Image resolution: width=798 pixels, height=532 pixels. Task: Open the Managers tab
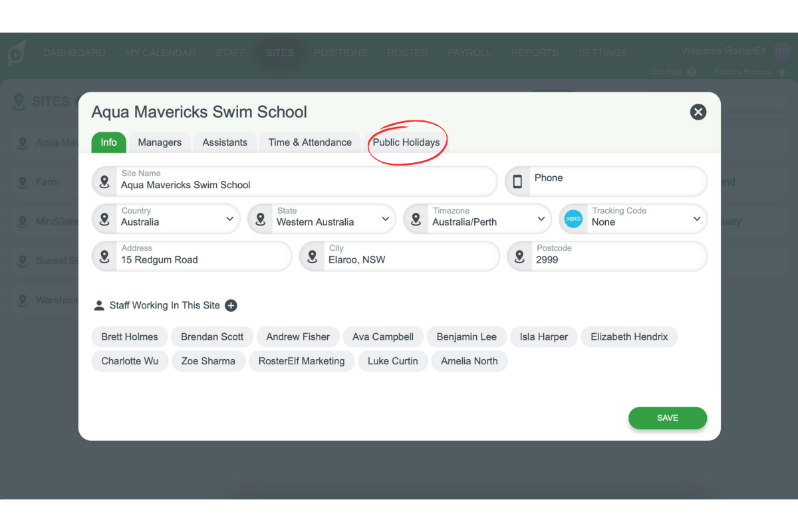click(159, 142)
